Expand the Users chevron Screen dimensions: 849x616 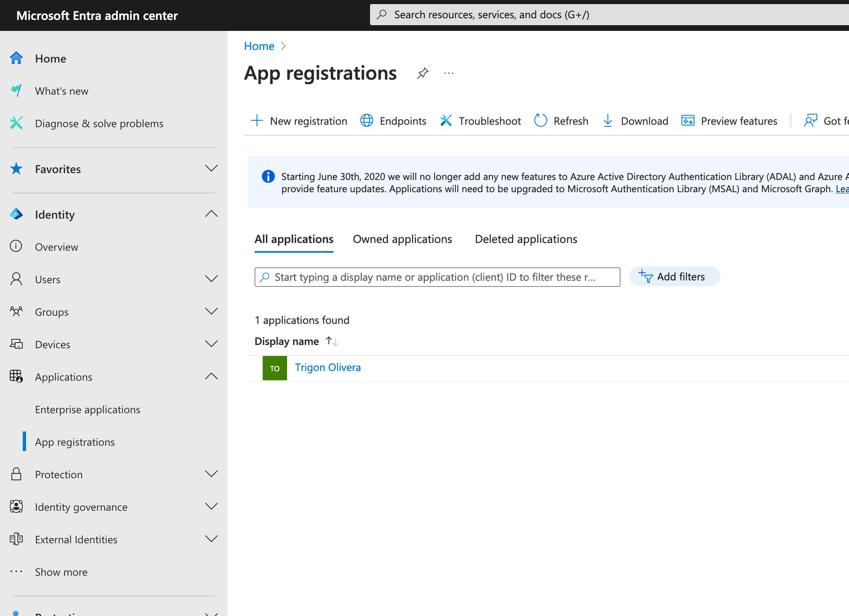(211, 279)
